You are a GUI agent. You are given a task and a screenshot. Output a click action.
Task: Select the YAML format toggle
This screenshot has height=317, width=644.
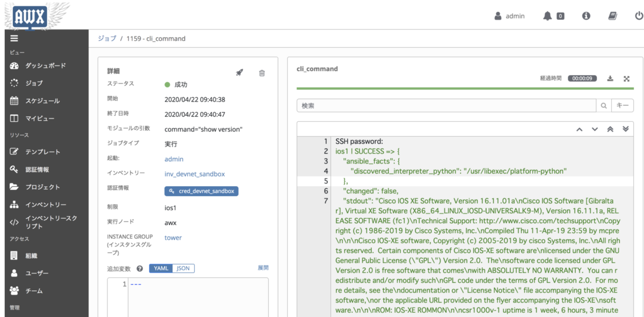161,268
